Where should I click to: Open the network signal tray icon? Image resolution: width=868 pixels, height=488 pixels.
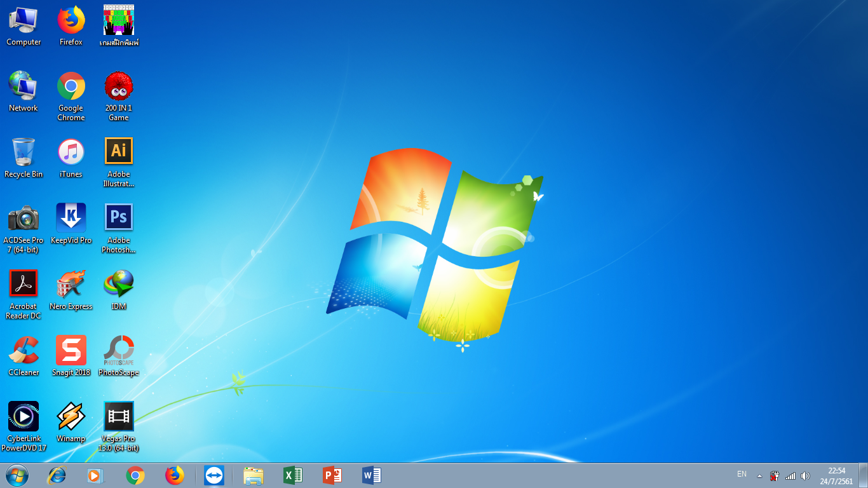pyautogui.click(x=790, y=475)
